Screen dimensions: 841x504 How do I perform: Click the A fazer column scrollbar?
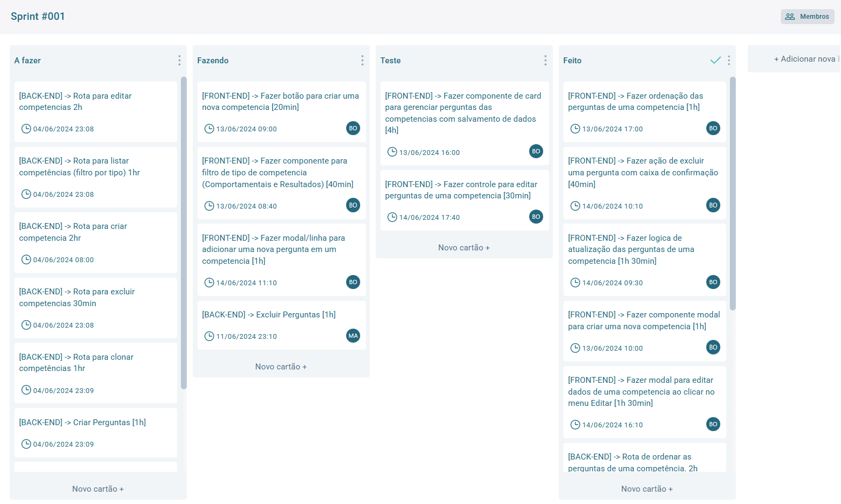(184, 233)
